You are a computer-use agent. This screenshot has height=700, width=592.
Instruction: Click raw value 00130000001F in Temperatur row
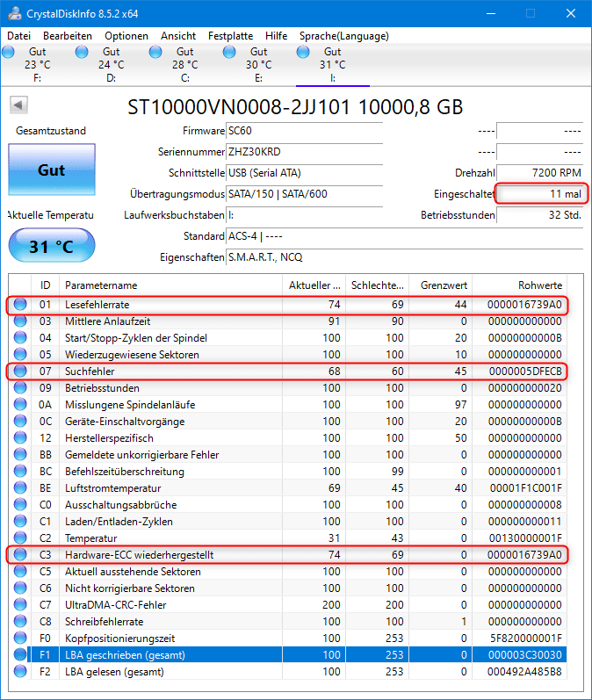coord(525,538)
